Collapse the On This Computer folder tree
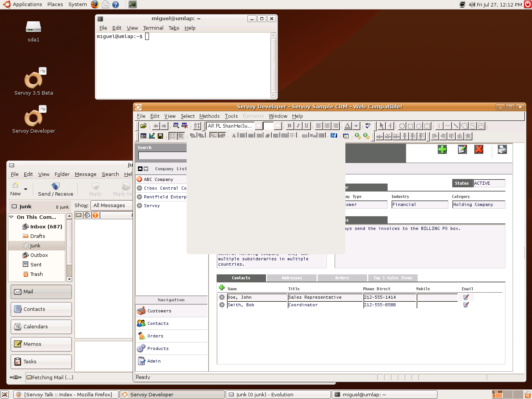The image size is (532, 399). 11,217
